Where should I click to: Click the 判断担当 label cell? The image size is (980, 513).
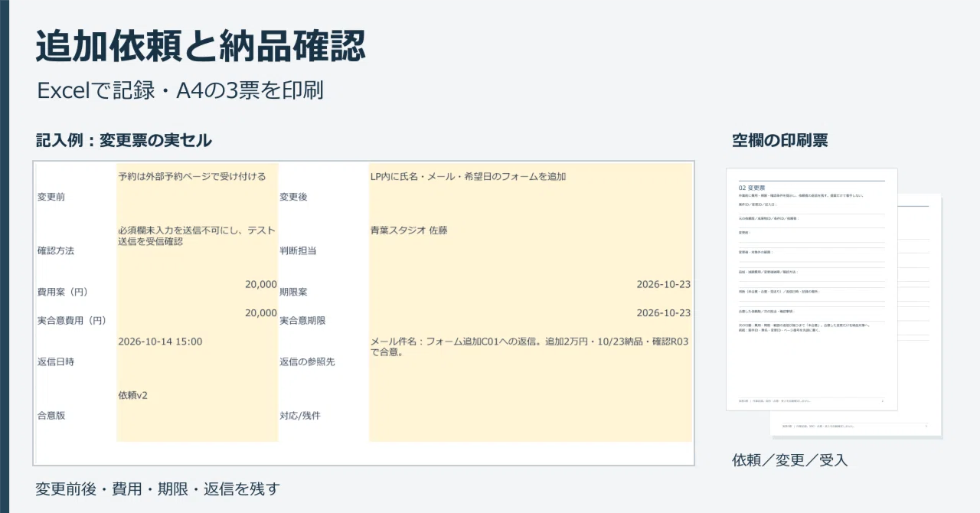point(298,250)
